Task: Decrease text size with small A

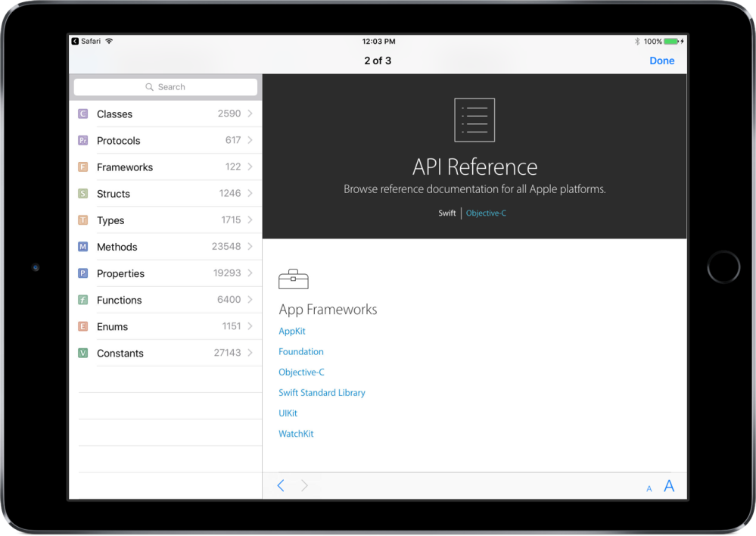Action: [649, 488]
